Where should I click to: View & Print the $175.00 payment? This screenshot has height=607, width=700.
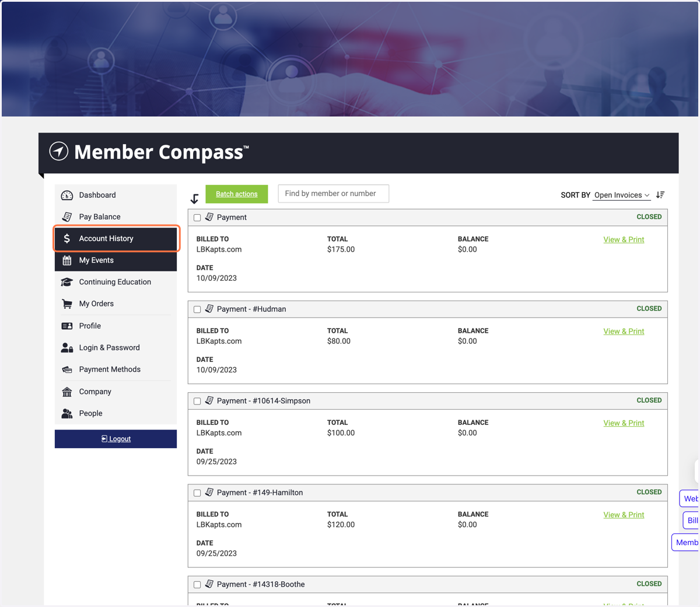click(624, 239)
